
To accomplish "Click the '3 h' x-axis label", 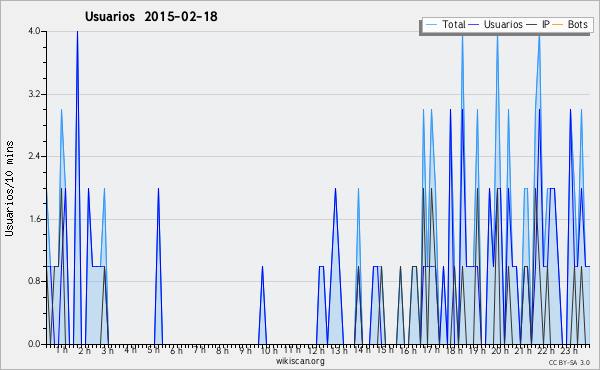I will pyautogui.click(x=108, y=350).
